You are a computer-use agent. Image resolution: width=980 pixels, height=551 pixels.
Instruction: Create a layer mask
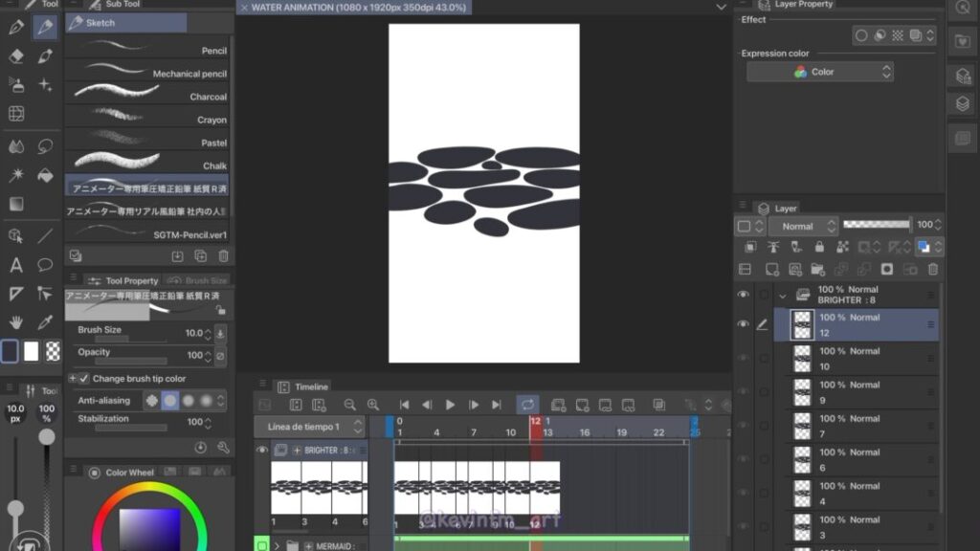coord(887,269)
